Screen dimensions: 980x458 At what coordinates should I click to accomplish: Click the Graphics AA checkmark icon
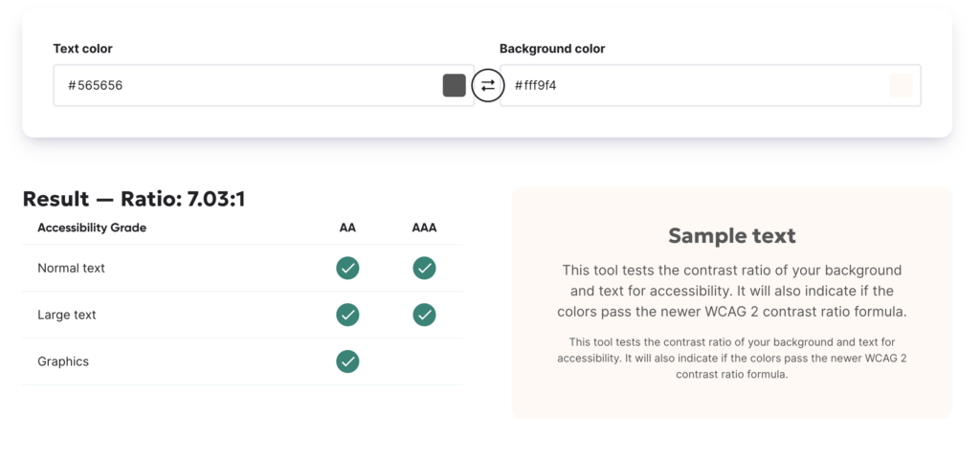click(347, 361)
